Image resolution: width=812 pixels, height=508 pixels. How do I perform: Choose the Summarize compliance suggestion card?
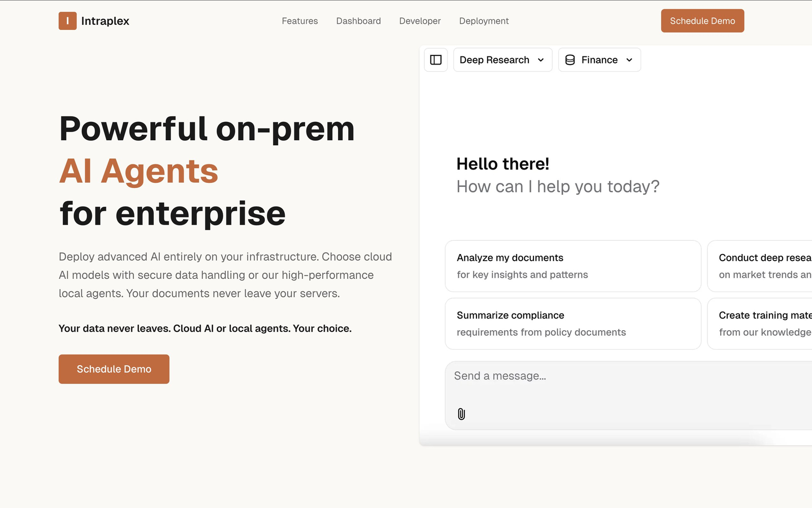pos(573,324)
